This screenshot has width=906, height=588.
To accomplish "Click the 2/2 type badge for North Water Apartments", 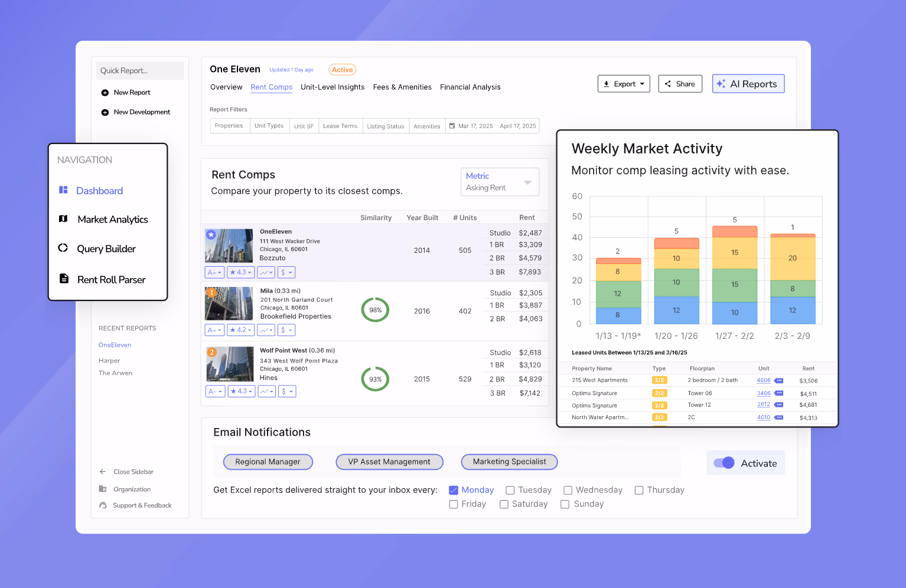I will (x=660, y=417).
